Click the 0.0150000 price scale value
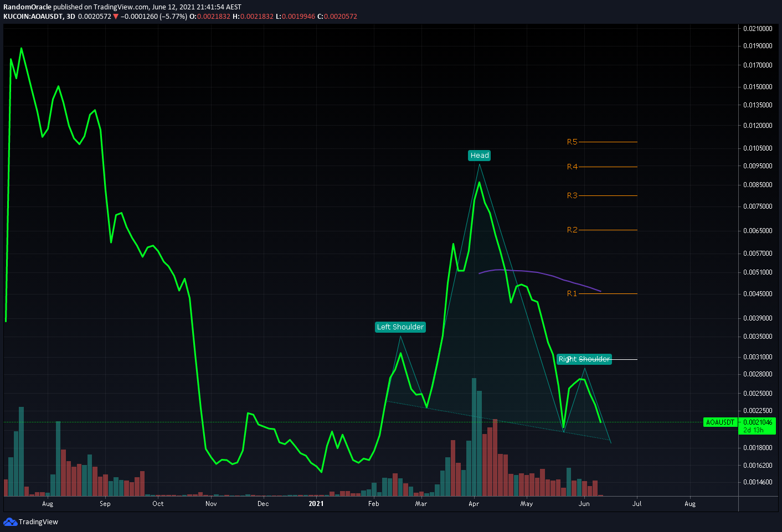The width and height of the screenshot is (782, 532). pyautogui.click(x=758, y=87)
